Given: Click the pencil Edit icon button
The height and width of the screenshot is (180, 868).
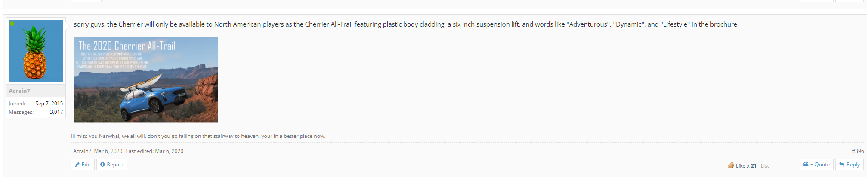Looking at the screenshot, I should pyautogui.click(x=83, y=165).
